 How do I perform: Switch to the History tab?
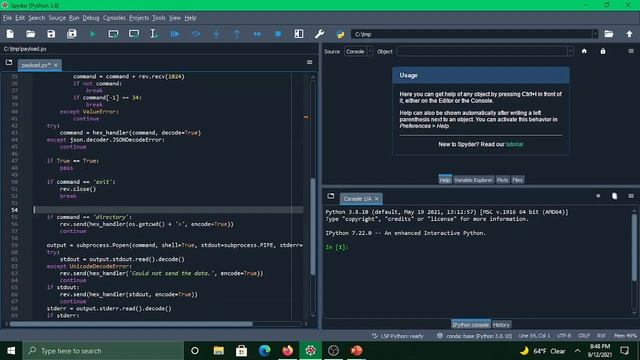501,325
